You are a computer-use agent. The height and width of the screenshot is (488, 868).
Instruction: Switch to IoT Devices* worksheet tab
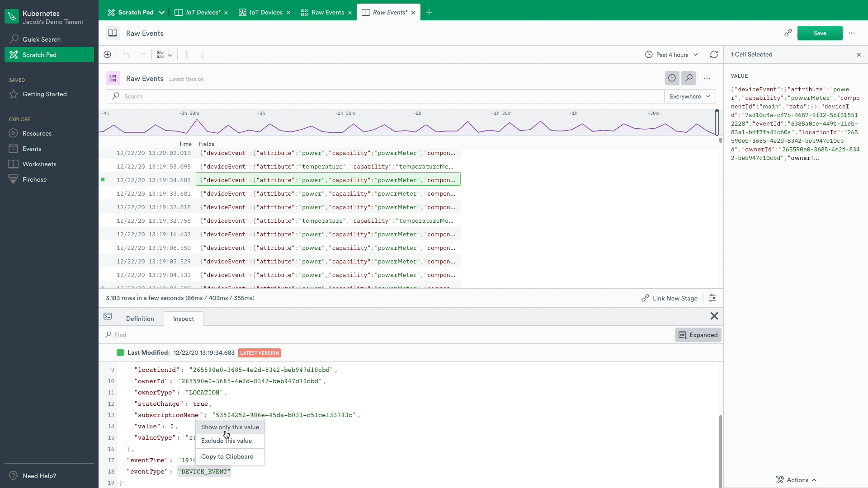click(x=203, y=13)
